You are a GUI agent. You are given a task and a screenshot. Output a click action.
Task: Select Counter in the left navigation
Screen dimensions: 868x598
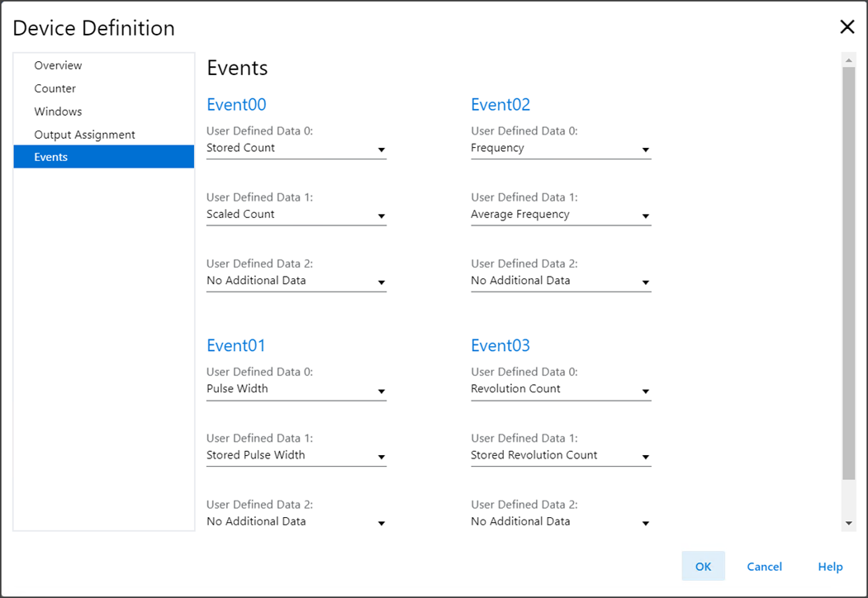pos(55,88)
